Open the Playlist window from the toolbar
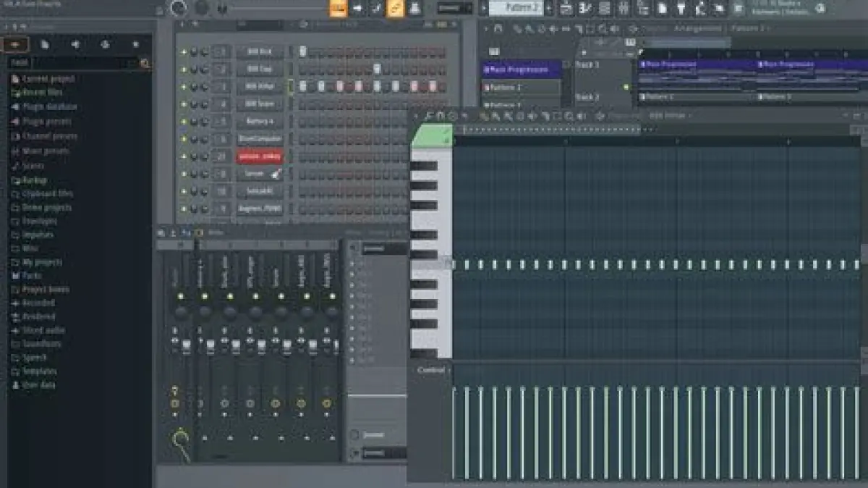Image resolution: width=868 pixels, height=488 pixels. coord(566,8)
